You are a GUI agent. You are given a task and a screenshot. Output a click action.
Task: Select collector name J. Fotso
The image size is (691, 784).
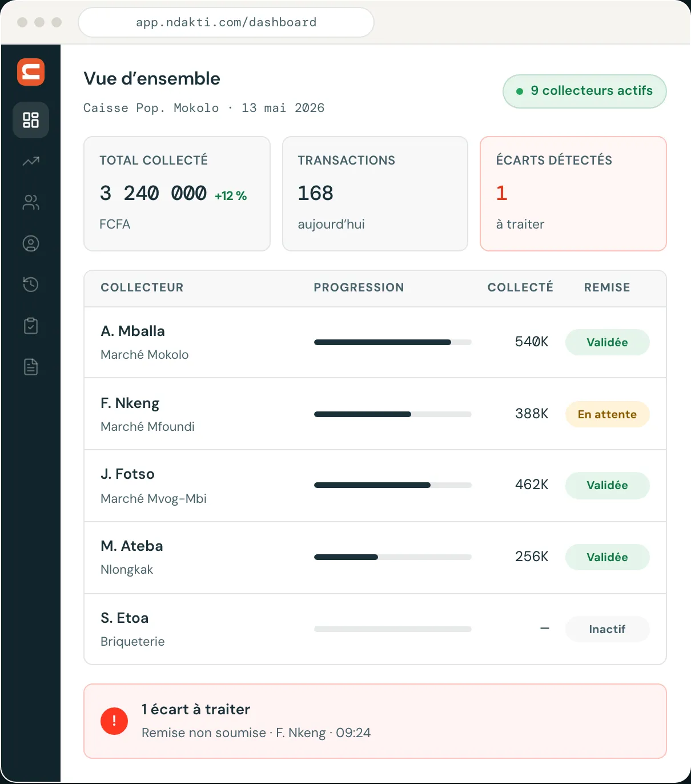127,474
